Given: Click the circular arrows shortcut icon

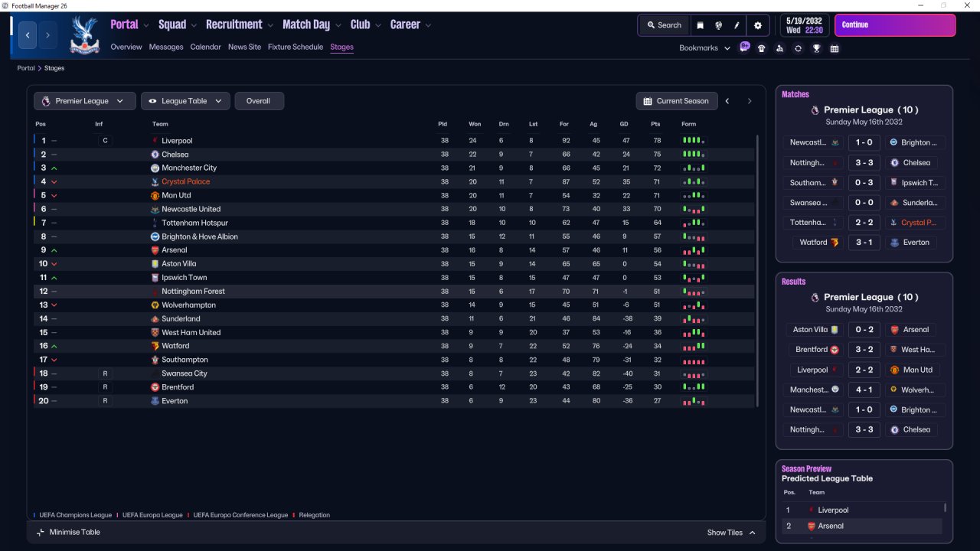Looking at the screenshot, I should (x=798, y=48).
